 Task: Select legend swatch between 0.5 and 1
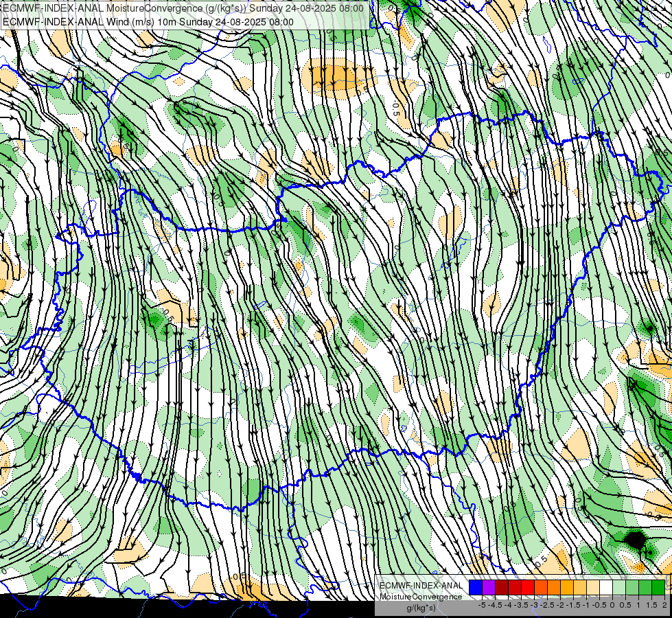(632, 587)
